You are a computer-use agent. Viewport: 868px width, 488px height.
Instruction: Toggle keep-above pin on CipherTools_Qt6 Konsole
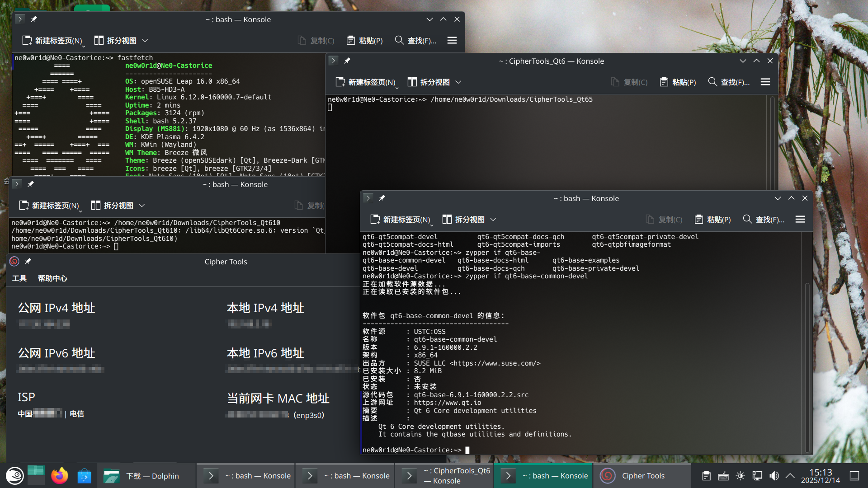[347, 61]
